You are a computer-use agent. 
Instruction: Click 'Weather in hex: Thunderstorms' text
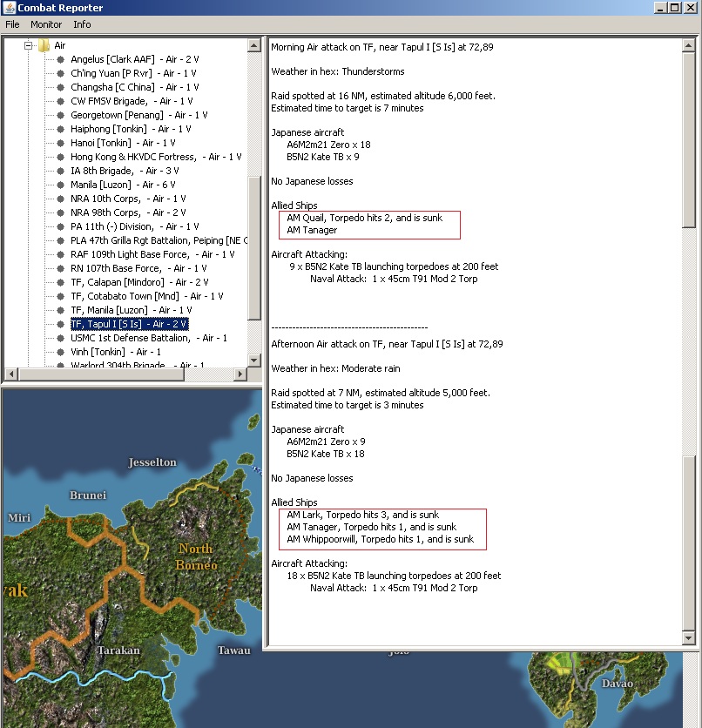click(338, 71)
